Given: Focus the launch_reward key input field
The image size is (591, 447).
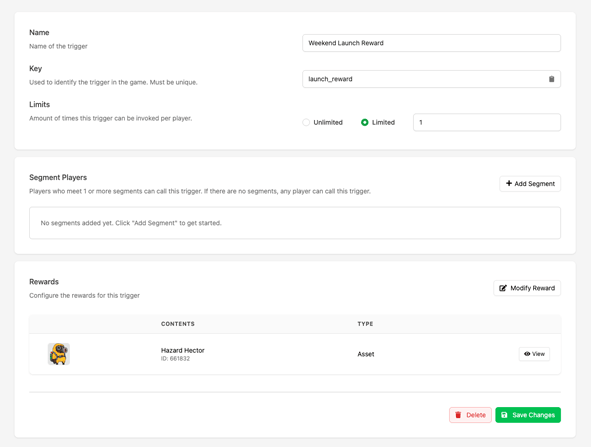Looking at the screenshot, I should [x=431, y=79].
